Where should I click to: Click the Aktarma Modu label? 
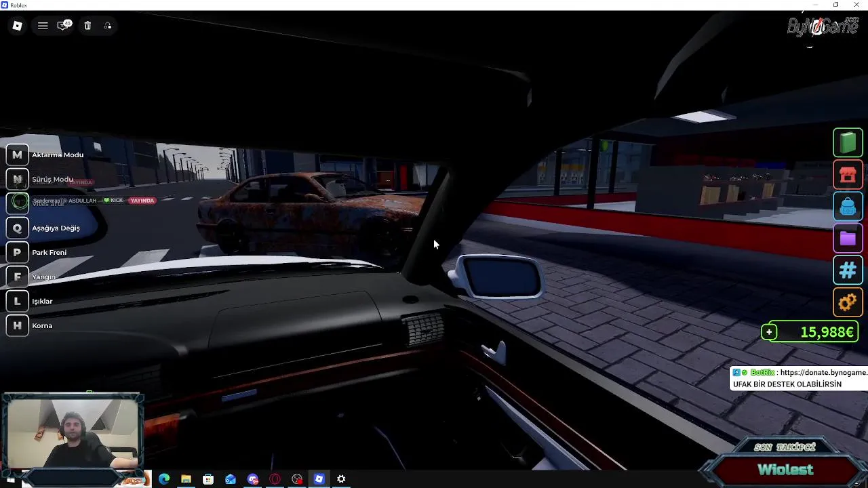pos(58,155)
